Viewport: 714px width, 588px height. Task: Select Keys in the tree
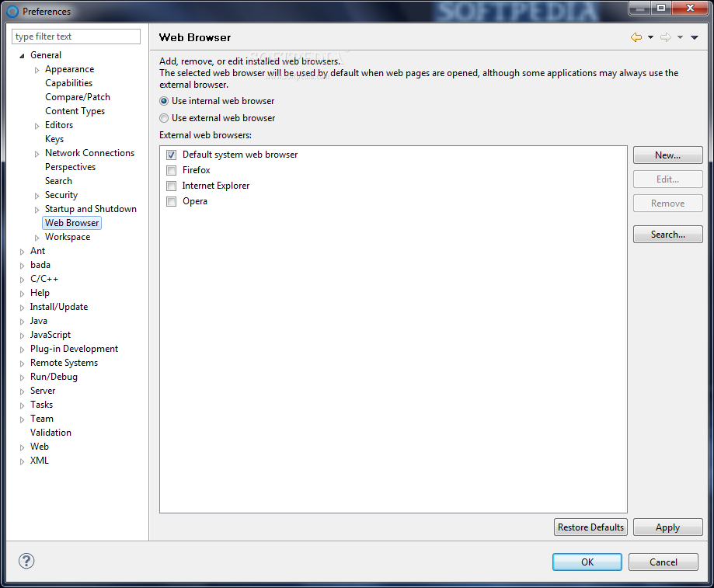tap(54, 139)
